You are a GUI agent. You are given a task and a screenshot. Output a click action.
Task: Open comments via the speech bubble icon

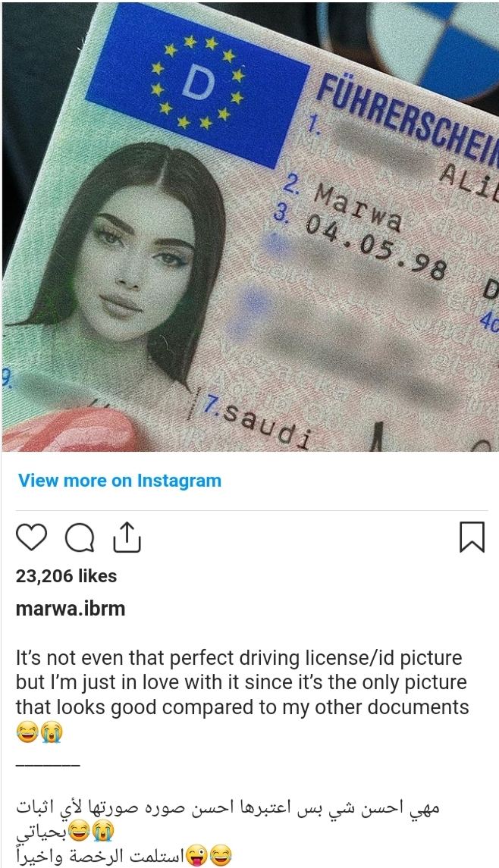[x=80, y=537]
